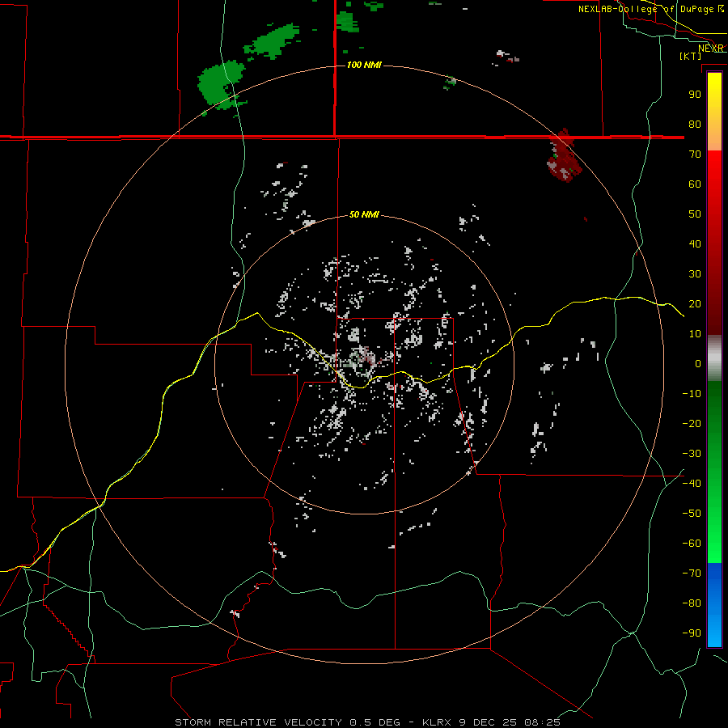
Task: Select the 40 value on velocity scale
Action: tap(695, 243)
